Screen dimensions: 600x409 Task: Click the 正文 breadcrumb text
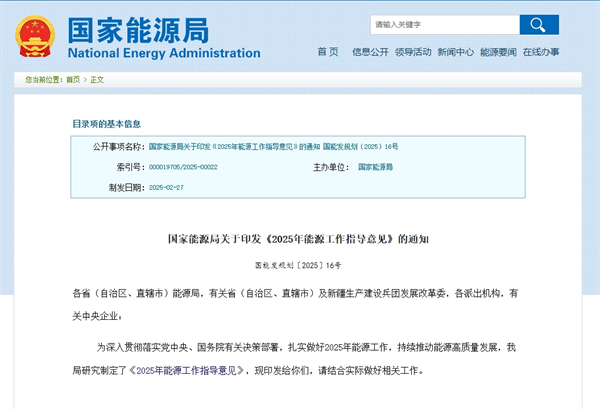point(97,80)
